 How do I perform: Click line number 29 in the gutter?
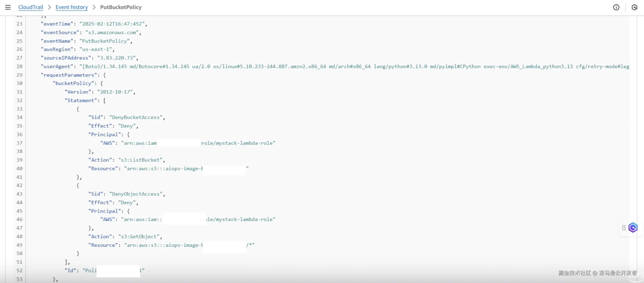[19, 75]
